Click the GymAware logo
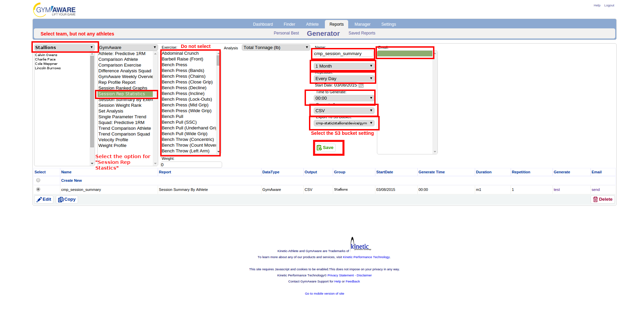 pos(55,10)
